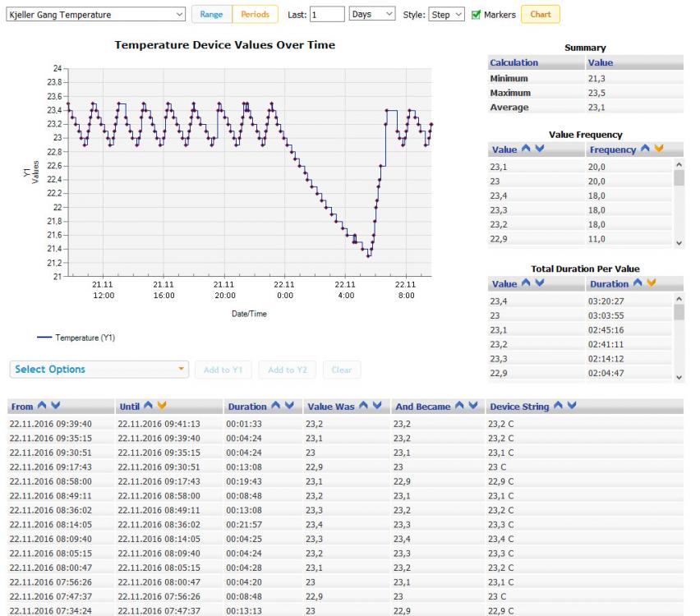Sort Device String column descending
The width and height of the screenshot is (700, 616).
[x=572, y=407]
